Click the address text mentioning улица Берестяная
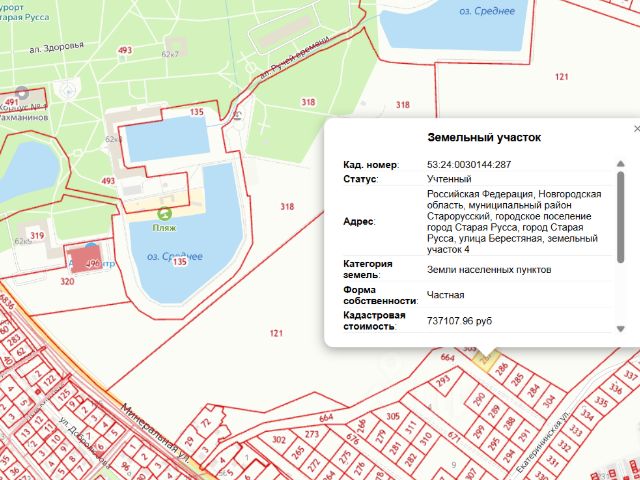The width and height of the screenshot is (640, 480). [x=514, y=222]
